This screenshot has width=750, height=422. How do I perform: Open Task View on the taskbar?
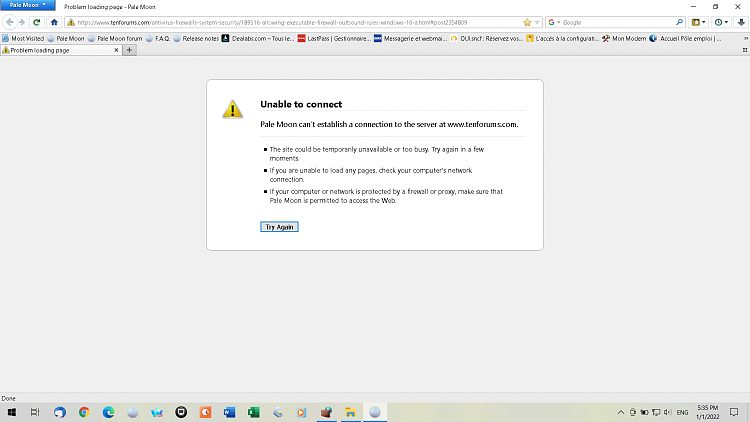coord(35,412)
